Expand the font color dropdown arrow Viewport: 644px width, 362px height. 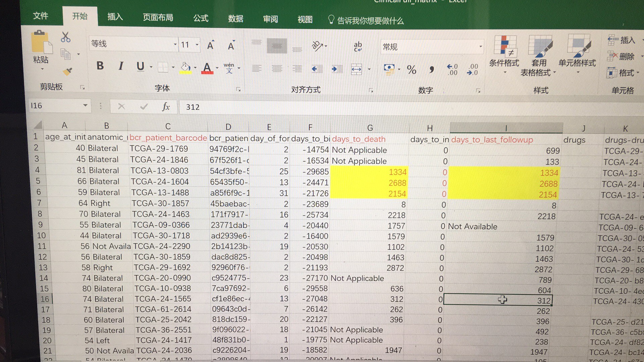click(x=217, y=68)
